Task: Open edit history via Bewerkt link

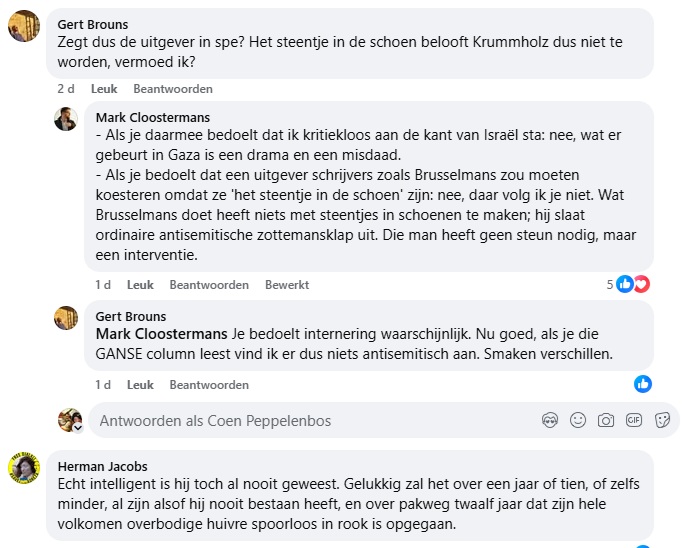Action: (287, 285)
